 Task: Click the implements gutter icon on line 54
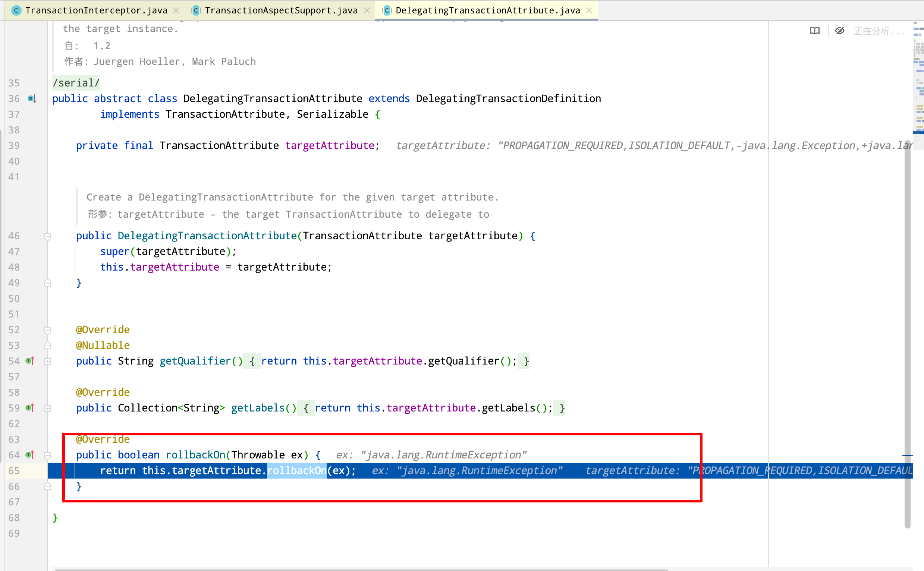(x=30, y=361)
